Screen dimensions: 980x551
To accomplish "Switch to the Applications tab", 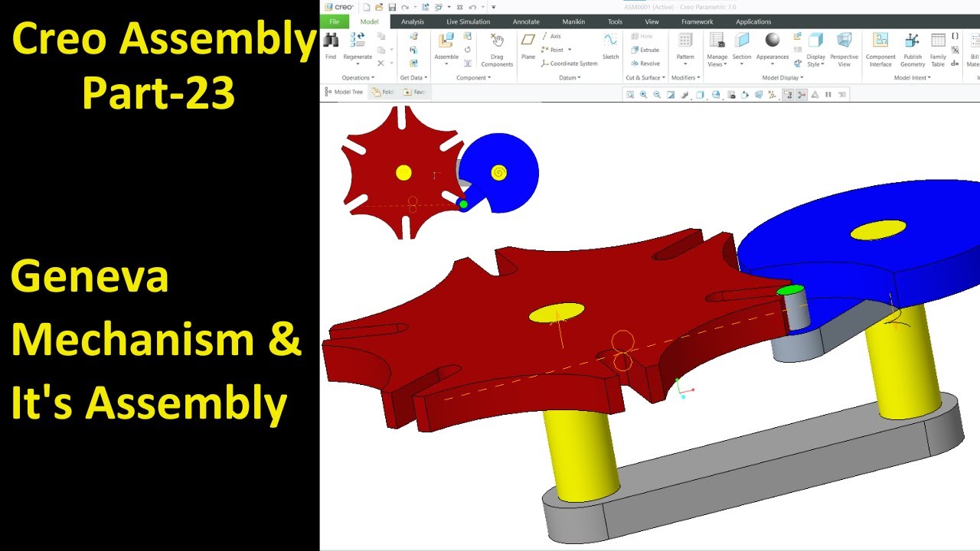I will click(x=753, y=21).
